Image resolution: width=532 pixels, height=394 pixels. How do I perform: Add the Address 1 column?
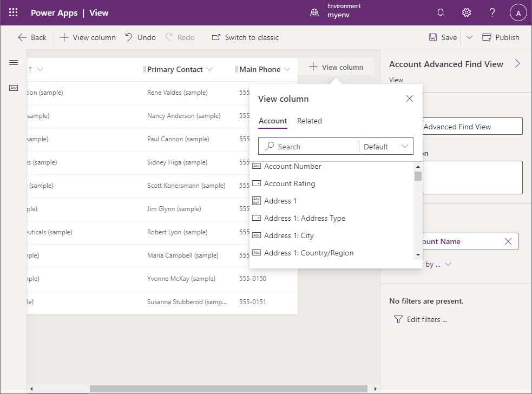point(280,201)
